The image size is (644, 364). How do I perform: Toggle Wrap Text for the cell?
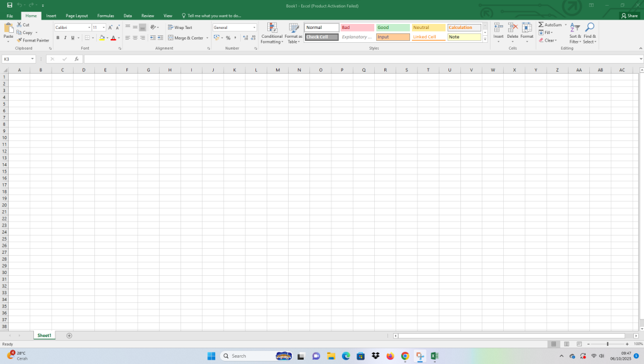(x=180, y=28)
